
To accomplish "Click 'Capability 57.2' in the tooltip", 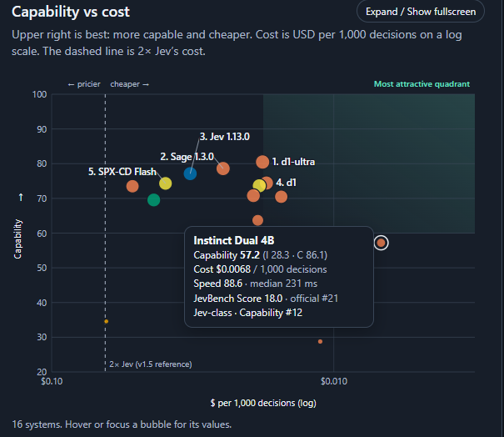I will [227, 255].
